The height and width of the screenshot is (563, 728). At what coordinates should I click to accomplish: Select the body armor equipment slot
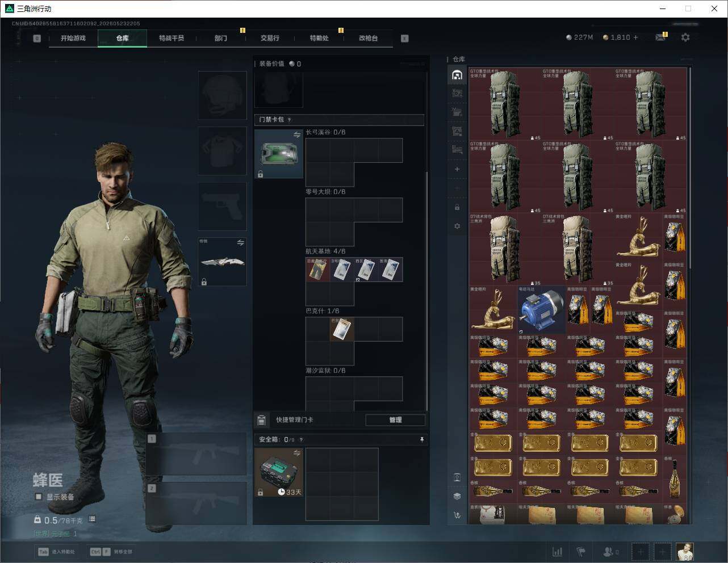click(222, 151)
